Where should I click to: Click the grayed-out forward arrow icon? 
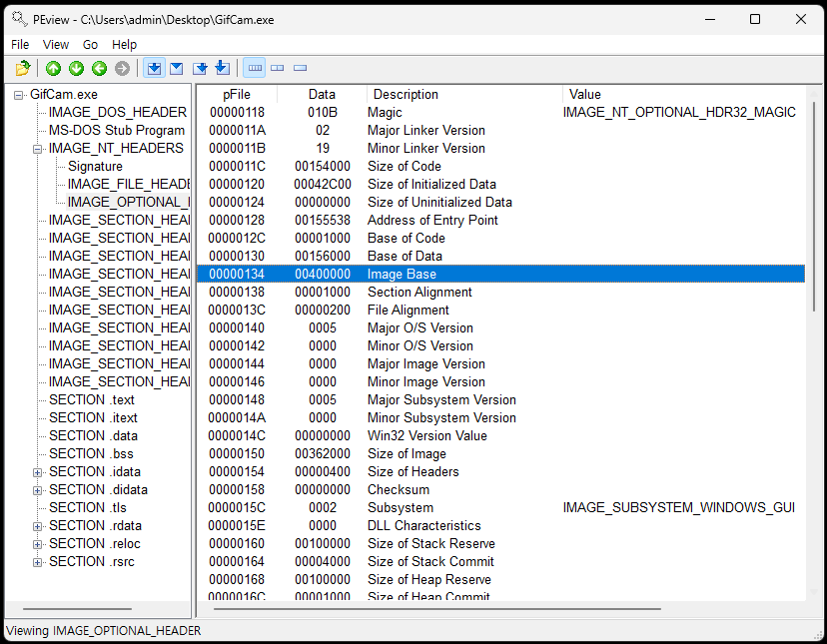122,68
